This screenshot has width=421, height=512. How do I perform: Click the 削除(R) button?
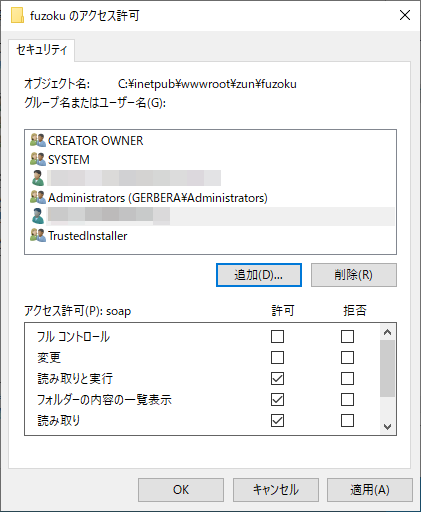coord(354,275)
